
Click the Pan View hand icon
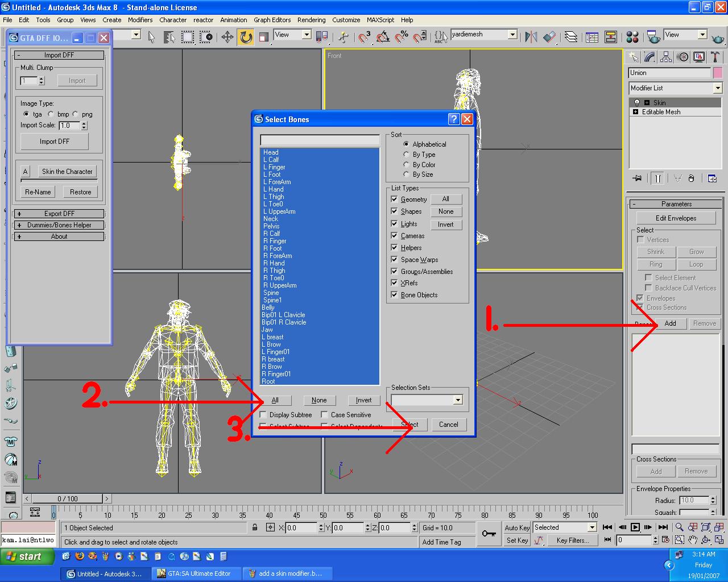point(692,540)
